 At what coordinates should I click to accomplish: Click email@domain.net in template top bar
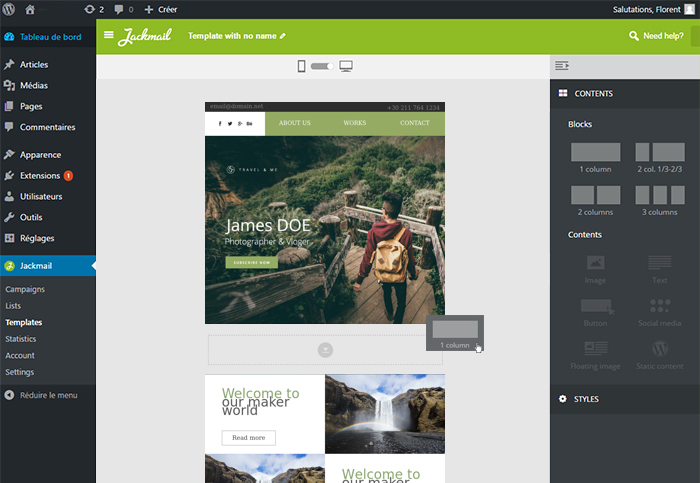point(237,106)
